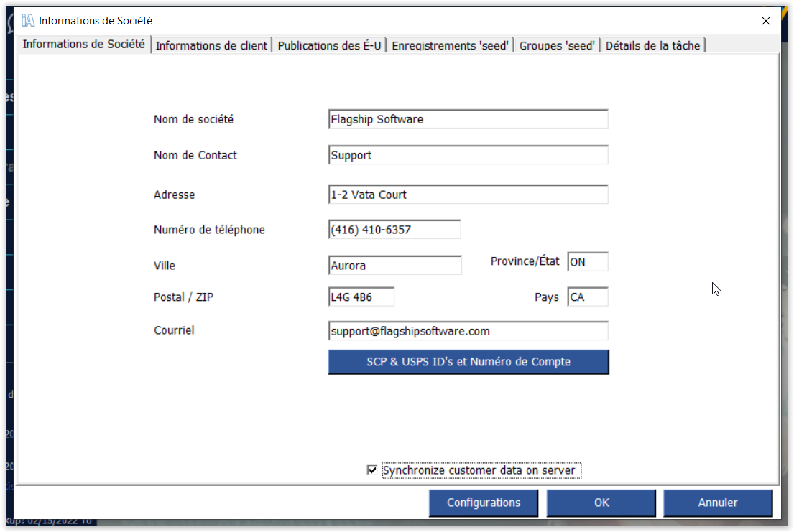Click the Numéro de téléphone label
This screenshot has width=794, height=532.
[209, 230]
